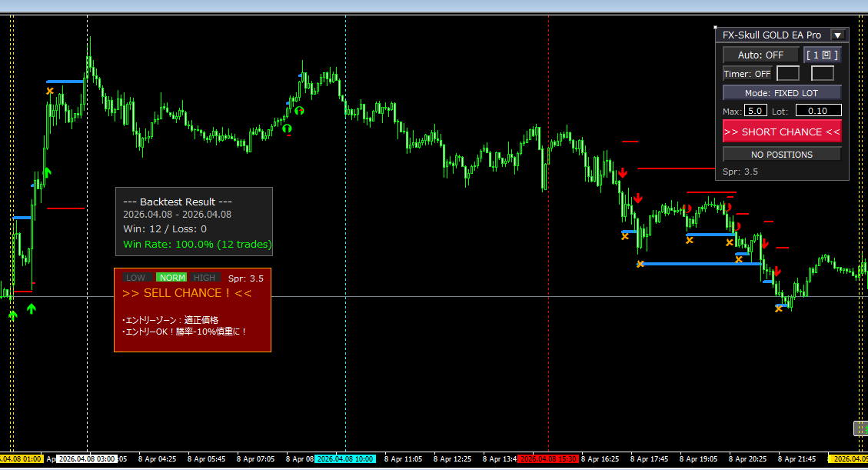Click the cyan 2026.04.08 10:00 time label
The image size is (868, 470).
(344, 459)
